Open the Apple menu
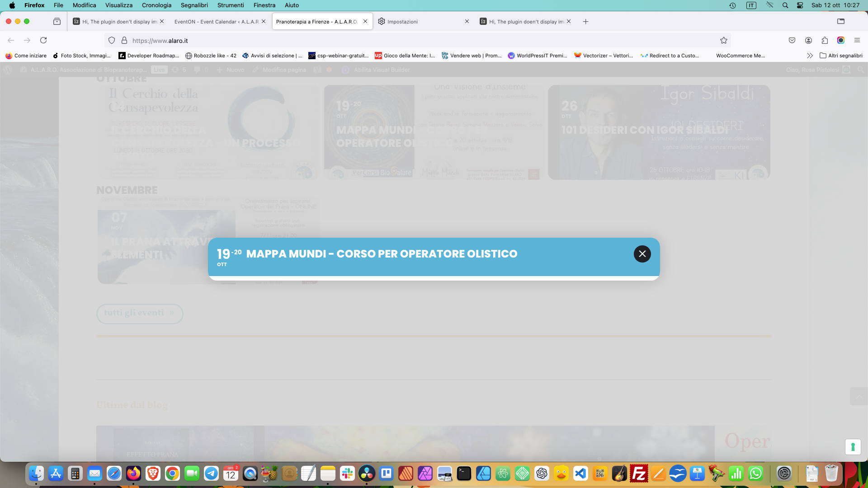The height and width of the screenshot is (488, 868). tap(12, 5)
